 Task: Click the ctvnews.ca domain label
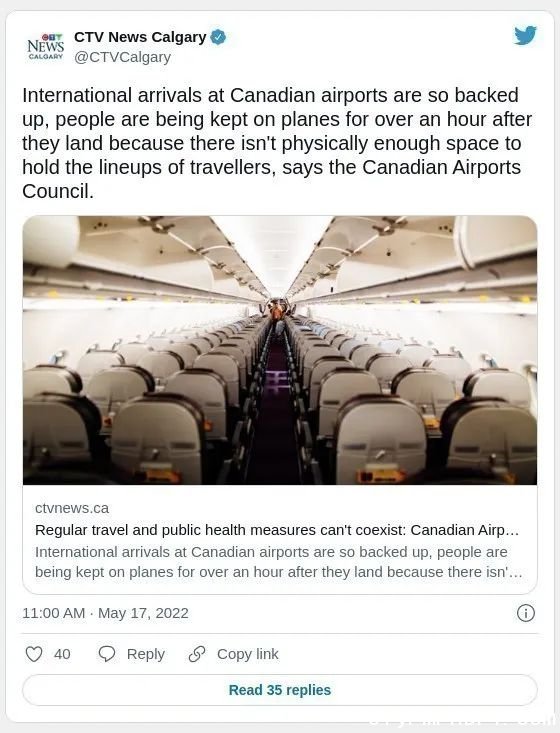[x=72, y=508]
